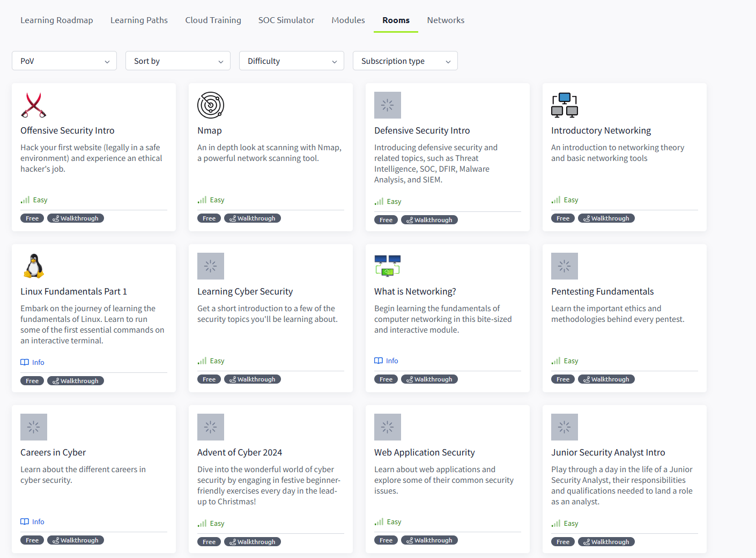This screenshot has width=756, height=558.
Task: Switch to the Learning Paths tab
Action: (x=139, y=20)
